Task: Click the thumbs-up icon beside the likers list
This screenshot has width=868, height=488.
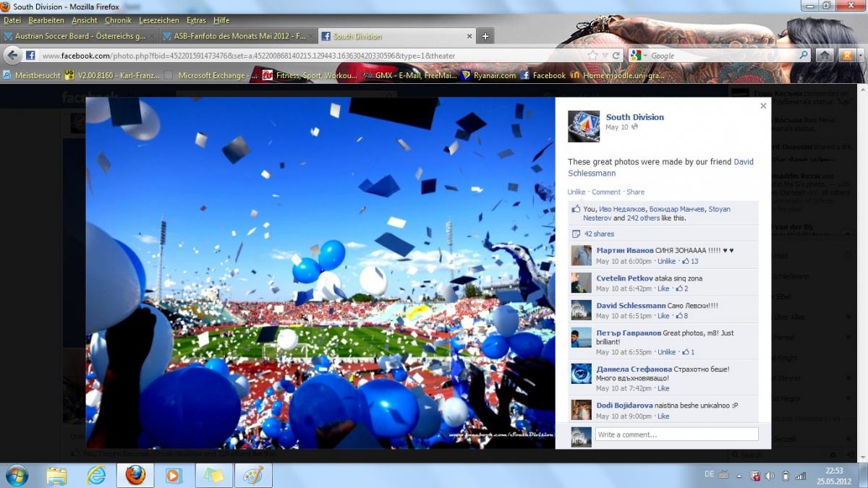Action: [576, 209]
